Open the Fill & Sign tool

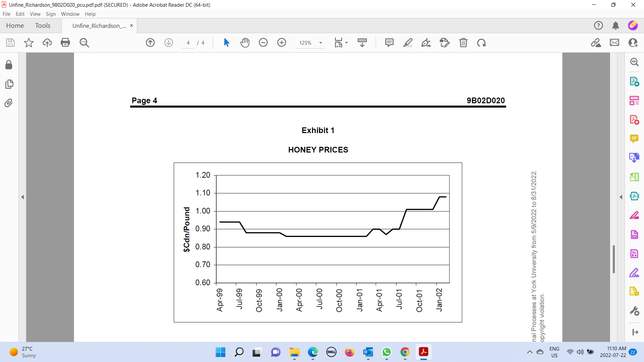pos(426,43)
